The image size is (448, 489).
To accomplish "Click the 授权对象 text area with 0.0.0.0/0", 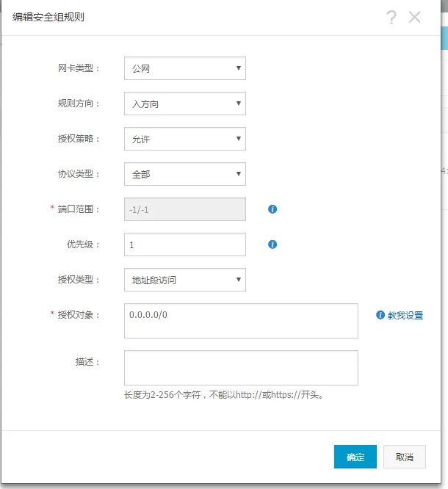I will click(x=241, y=321).
